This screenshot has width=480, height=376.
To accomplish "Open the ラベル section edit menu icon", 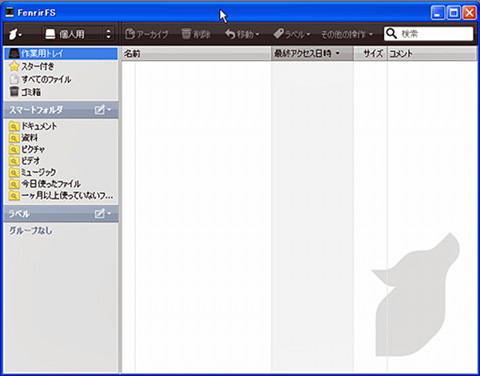I will pyautogui.click(x=103, y=213).
